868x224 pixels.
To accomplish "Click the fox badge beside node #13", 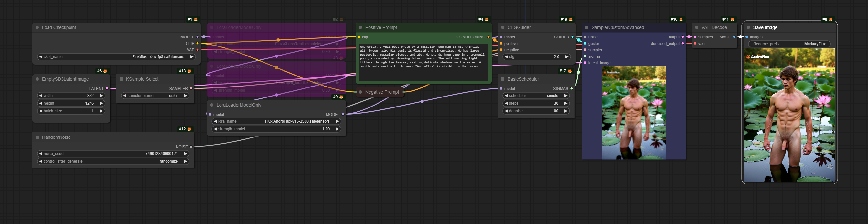I will (189, 71).
